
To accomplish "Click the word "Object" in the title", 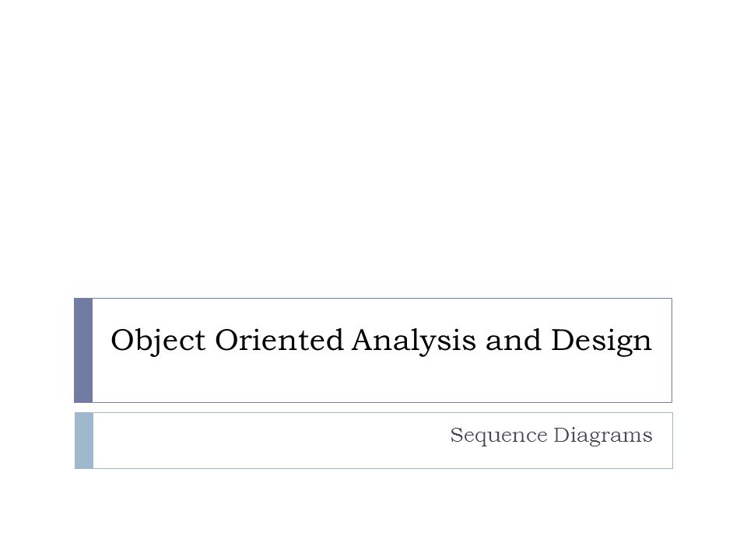I will pyautogui.click(x=158, y=341).
